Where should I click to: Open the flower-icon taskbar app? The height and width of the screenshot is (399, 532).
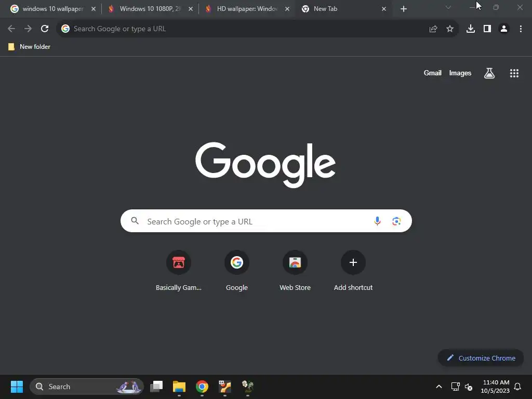point(248,387)
